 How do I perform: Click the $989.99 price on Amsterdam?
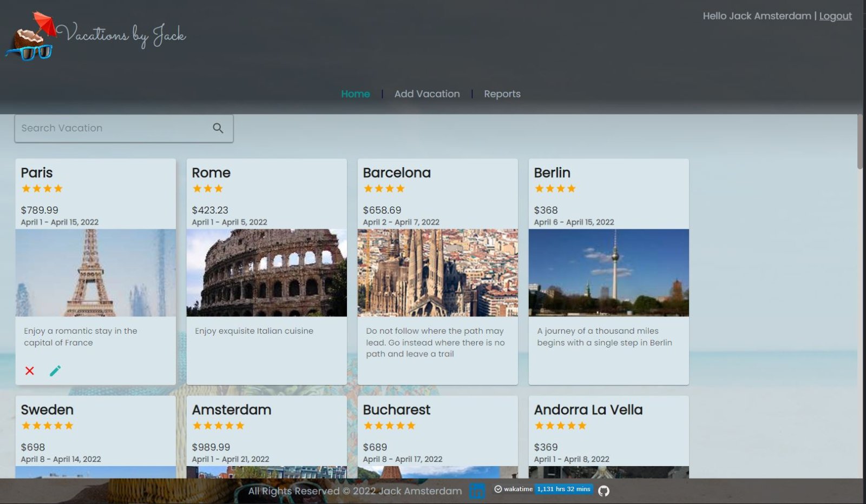point(211,447)
